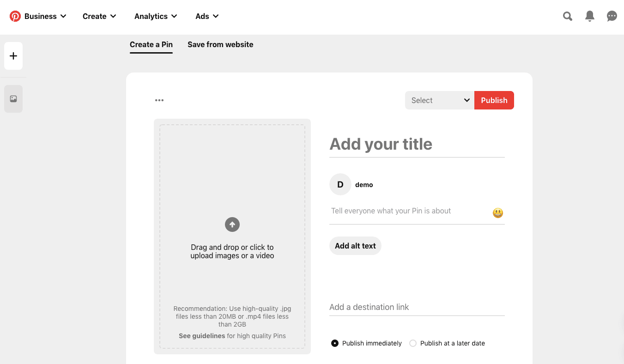Open the three-dot options menu
The height and width of the screenshot is (364, 624).
(x=159, y=100)
